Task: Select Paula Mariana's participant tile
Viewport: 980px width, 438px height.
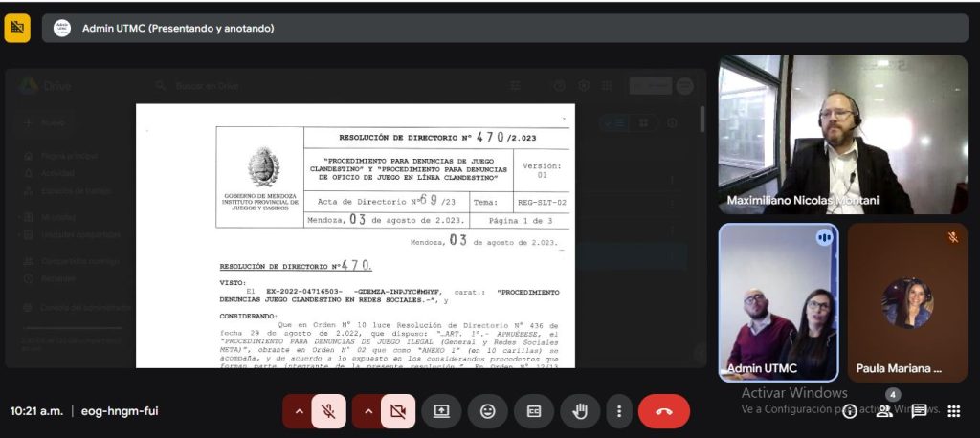Action: (x=906, y=302)
